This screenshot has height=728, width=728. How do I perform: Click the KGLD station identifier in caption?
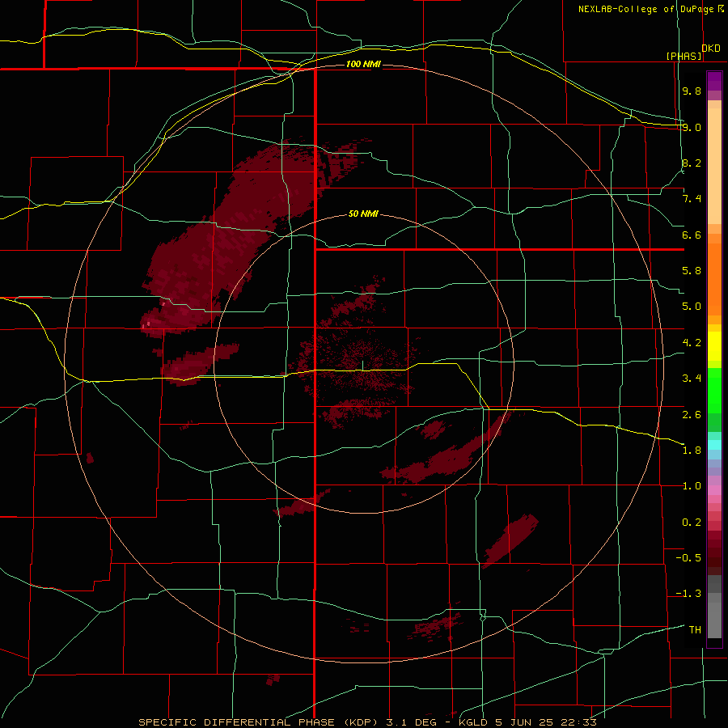[x=472, y=722]
